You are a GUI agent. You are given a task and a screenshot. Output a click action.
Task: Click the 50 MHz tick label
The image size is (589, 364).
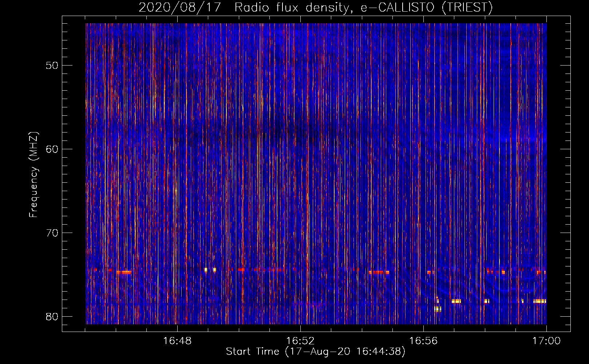click(x=52, y=66)
